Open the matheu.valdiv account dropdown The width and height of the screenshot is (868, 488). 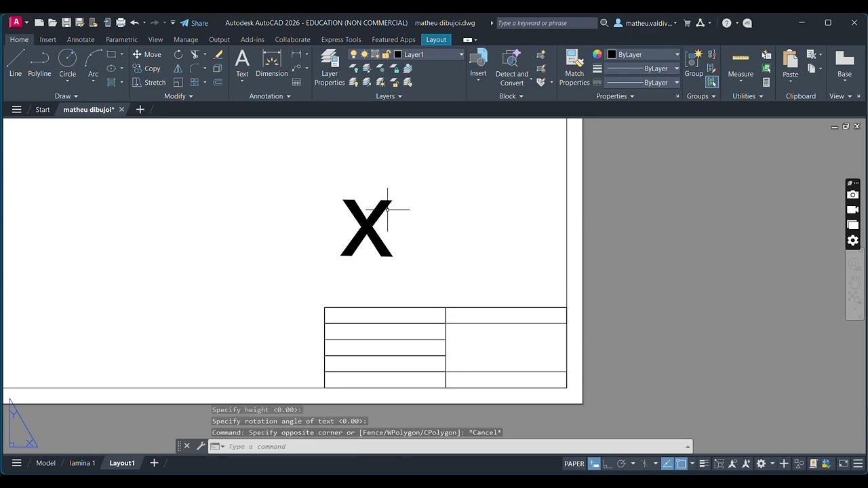pyautogui.click(x=646, y=23)
